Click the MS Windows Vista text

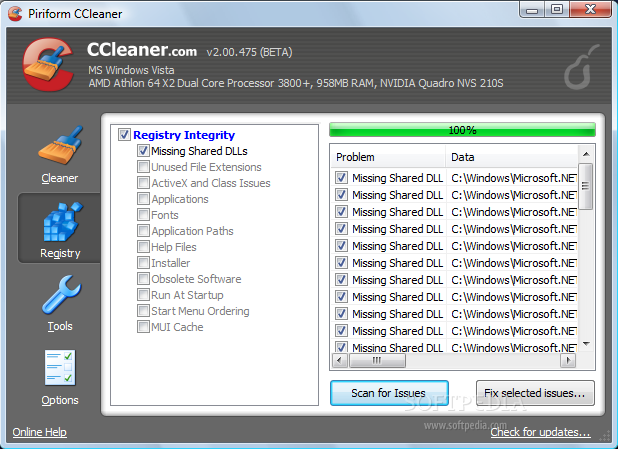pyautogui.click(x=131, y=70)
